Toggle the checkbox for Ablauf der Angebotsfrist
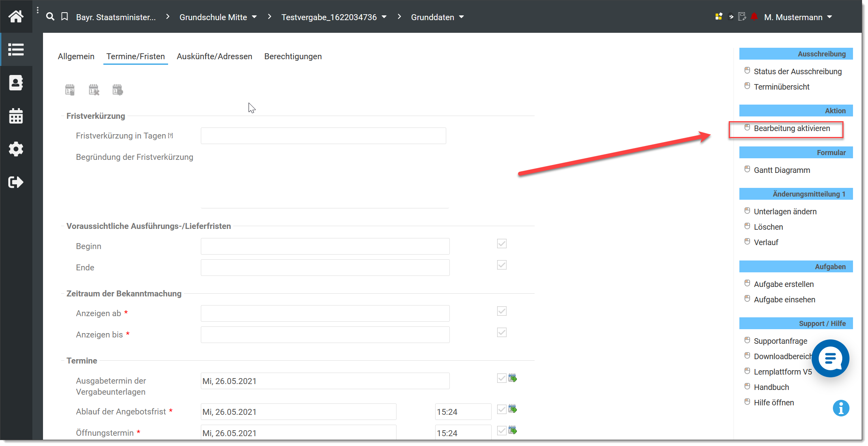 (502, 409)
